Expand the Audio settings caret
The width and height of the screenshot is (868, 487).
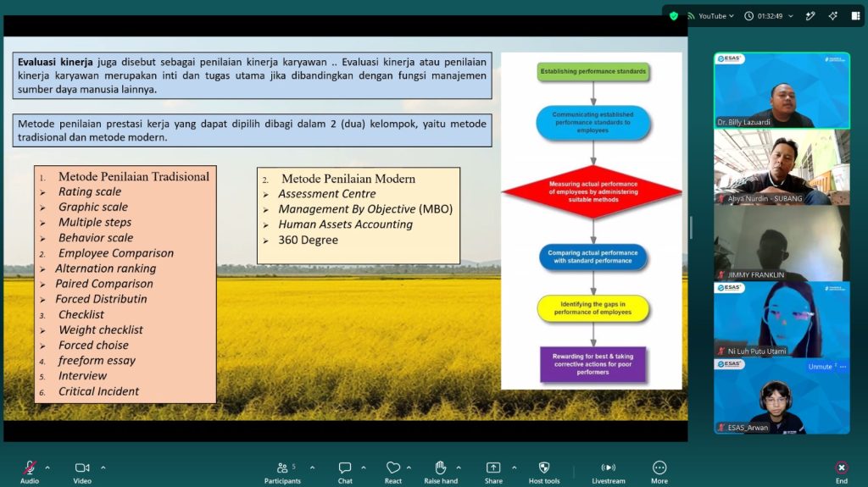[47, 468]
